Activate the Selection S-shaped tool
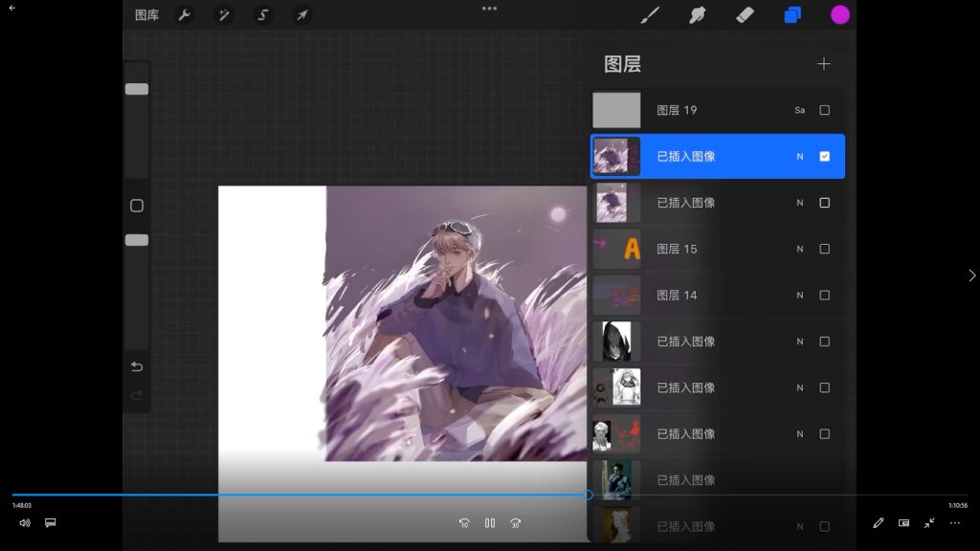Image resolution: width=980 pixels, height=551 pixels. click(x=262, y=15)
